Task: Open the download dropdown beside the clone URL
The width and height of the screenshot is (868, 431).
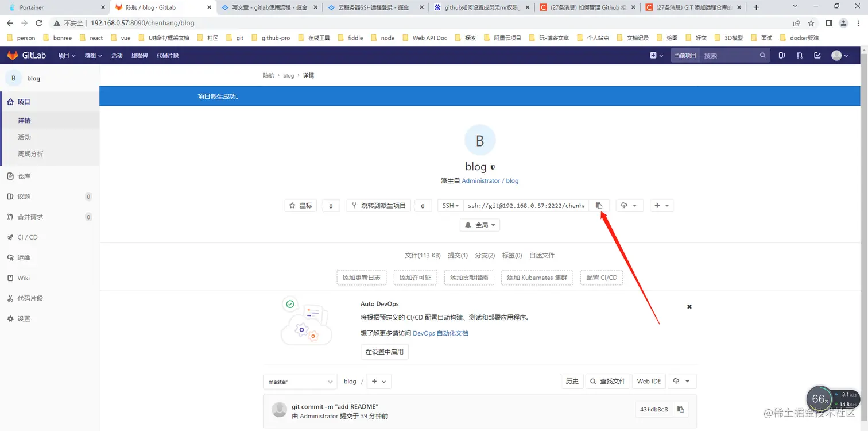Action: (629, 206)
